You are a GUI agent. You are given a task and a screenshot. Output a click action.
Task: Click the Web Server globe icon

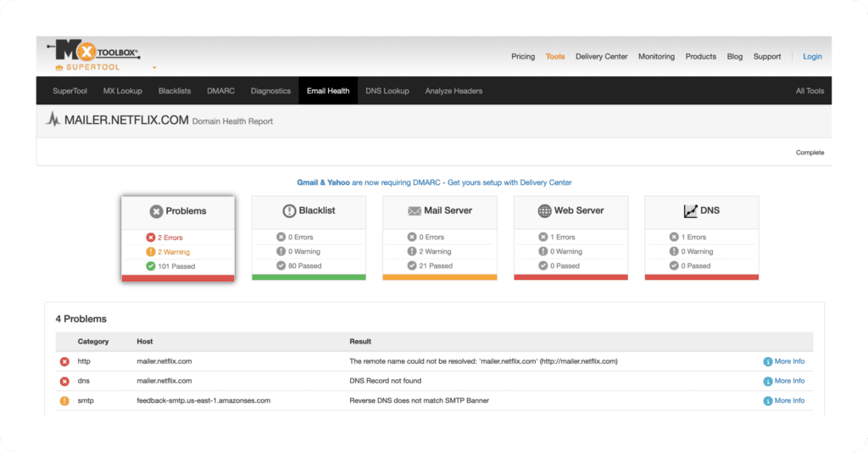tap(545, 210)
